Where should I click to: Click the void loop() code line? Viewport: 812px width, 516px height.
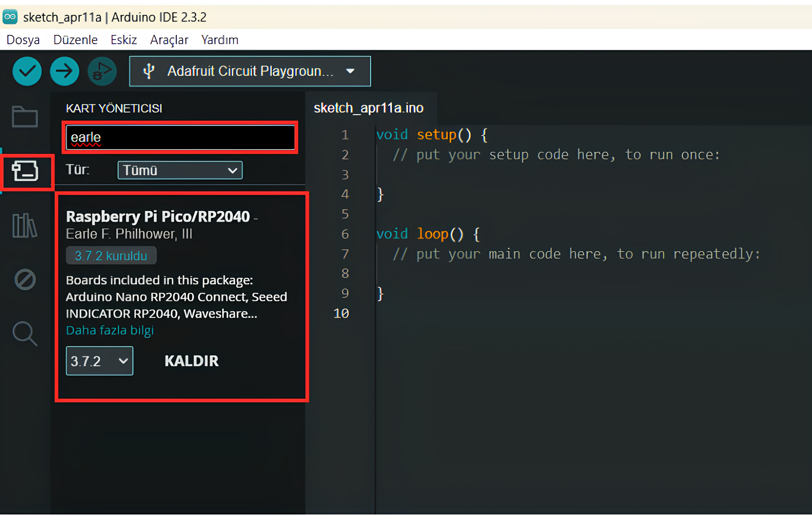(428, 234)
